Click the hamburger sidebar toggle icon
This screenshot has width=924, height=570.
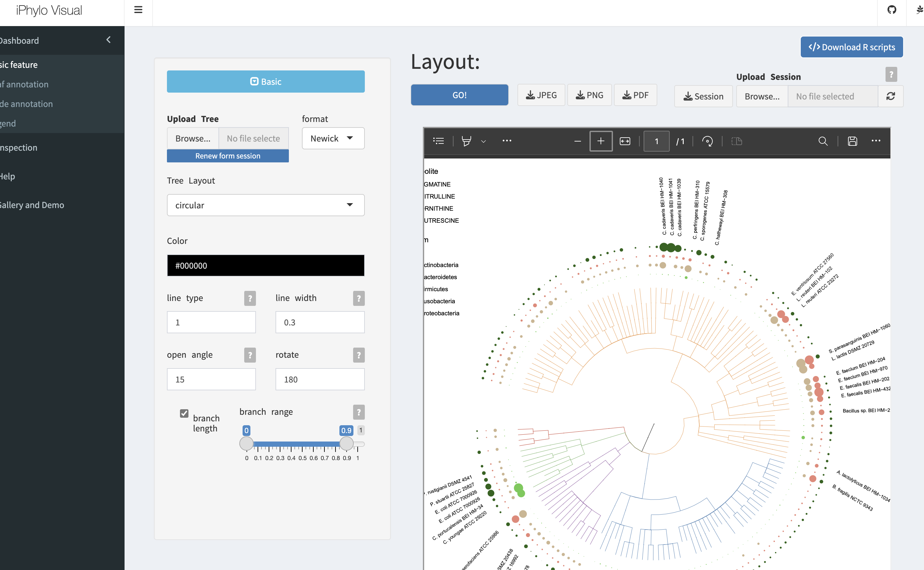[138, 10]
